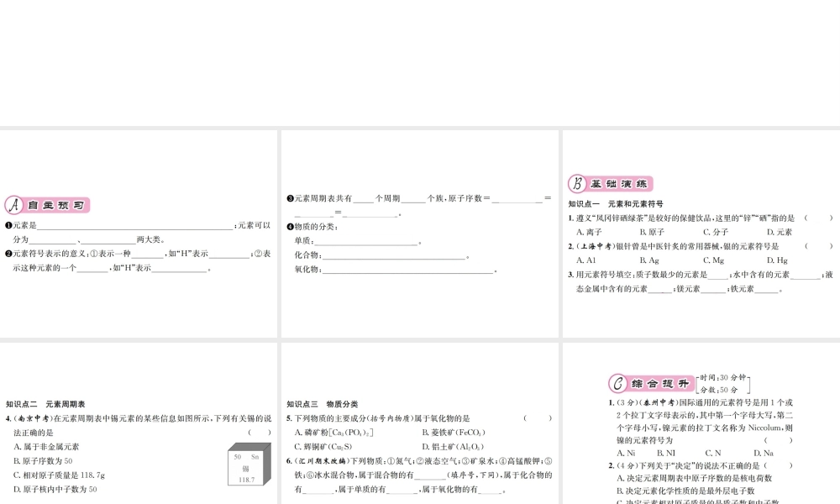This screenshot has width=840, height=504.
Task: Select option A. 属于非金属元素
Action: pyautogui.click(x=46, y=447)
